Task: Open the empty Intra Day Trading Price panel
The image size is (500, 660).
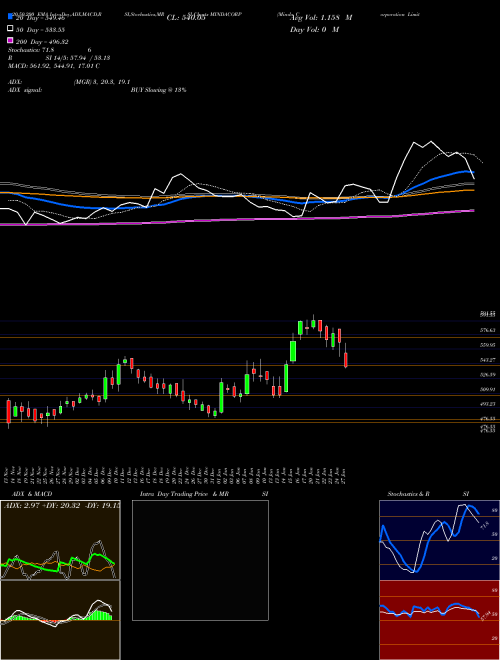Action: [200, 560]
